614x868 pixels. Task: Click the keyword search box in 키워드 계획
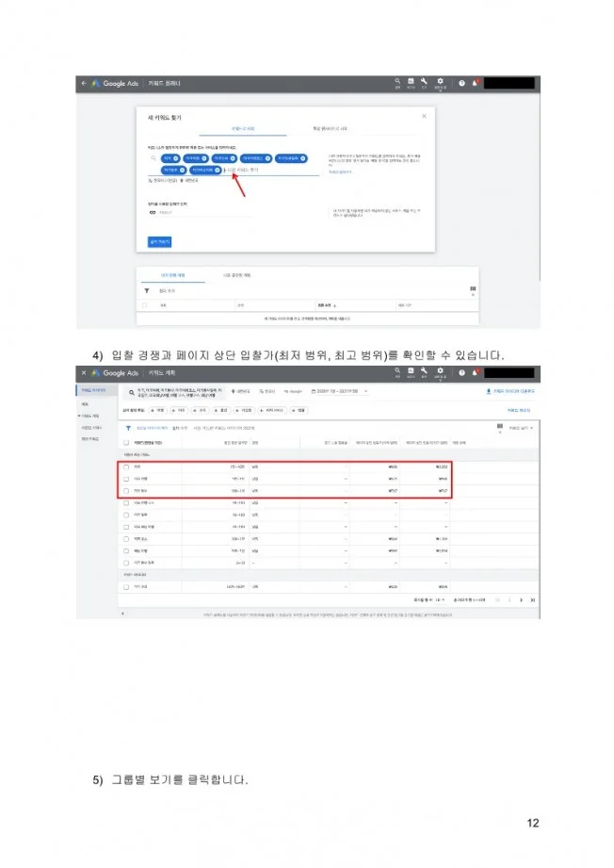tap(176, 392)
